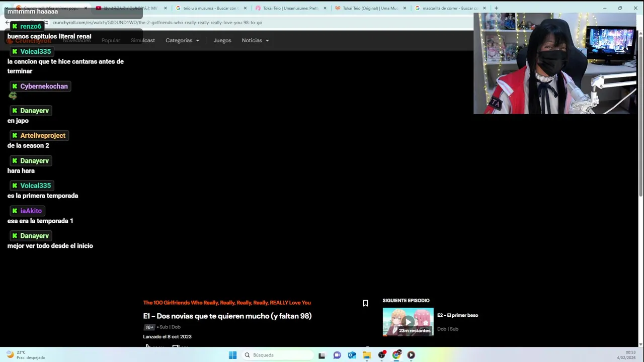The height and width of the screenshot is (362, 644).
Task: Close the Tokai Teio (Original) tab
Action: point(405,8)
